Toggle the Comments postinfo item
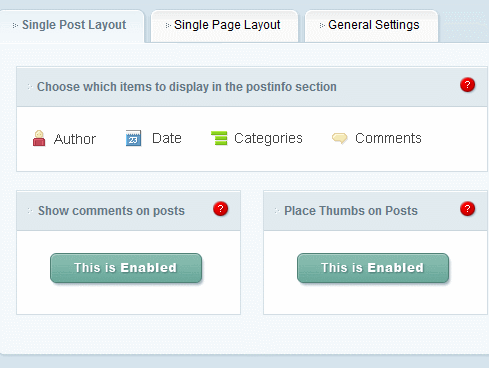489x368 pixels. click(x=377, y=138)
